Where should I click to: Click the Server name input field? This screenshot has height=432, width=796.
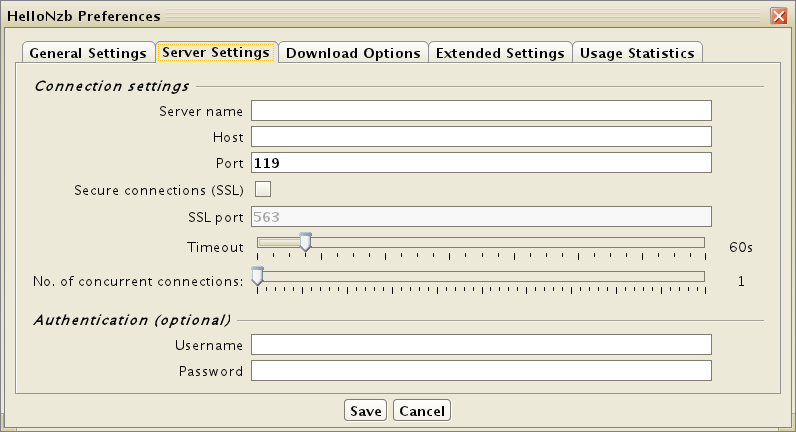point(481,111)
